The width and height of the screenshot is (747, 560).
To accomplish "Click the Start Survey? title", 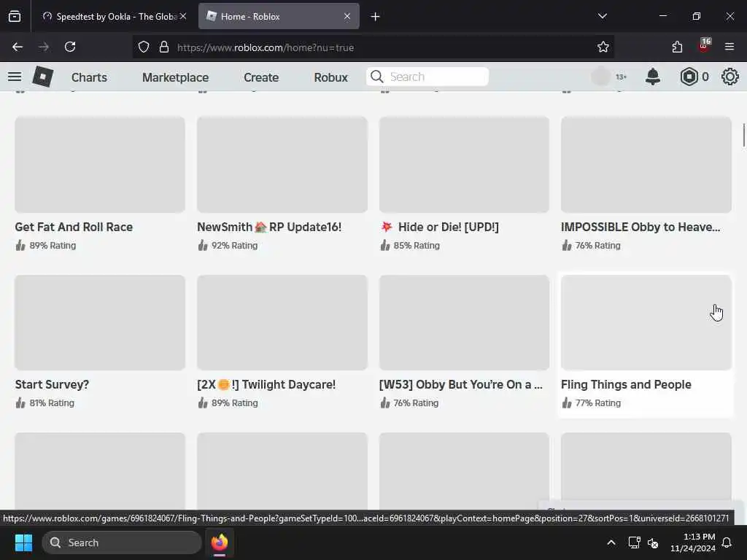I will tap(52, 385).
